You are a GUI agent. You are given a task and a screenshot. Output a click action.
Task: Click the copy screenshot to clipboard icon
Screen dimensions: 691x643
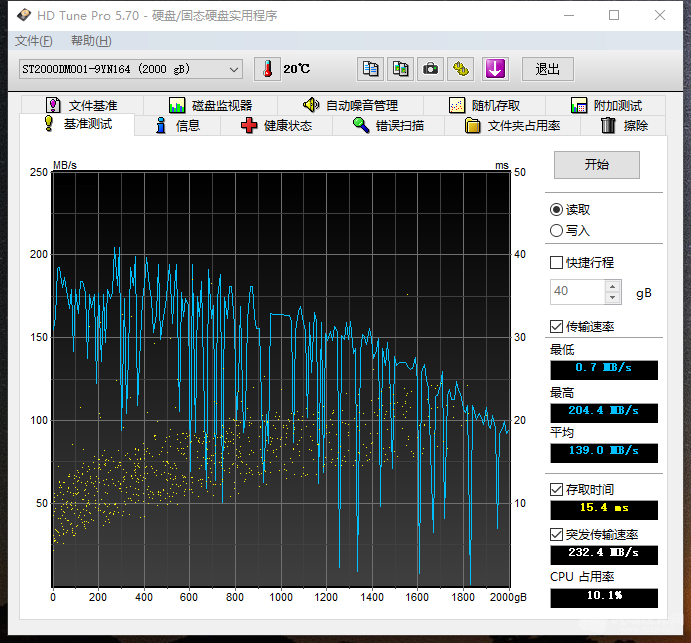click(x=400, y=69)
